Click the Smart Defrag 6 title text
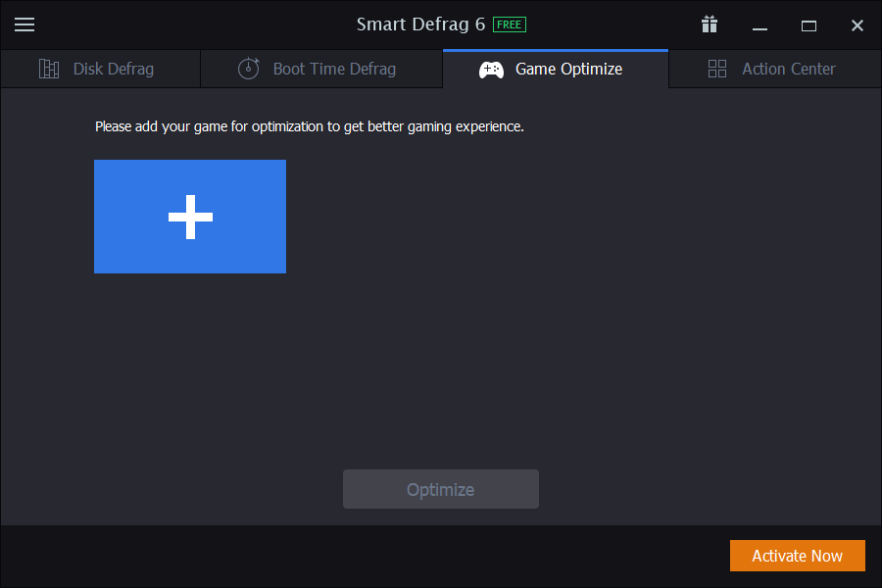 420,24
